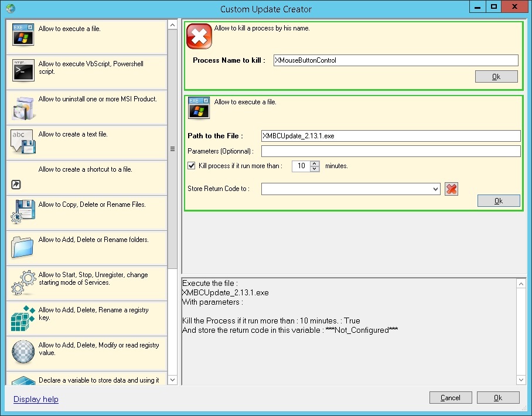Confirm with the bottom Ok button
The width and height of the screenshot is (532, 416).
tap(498, 398)
